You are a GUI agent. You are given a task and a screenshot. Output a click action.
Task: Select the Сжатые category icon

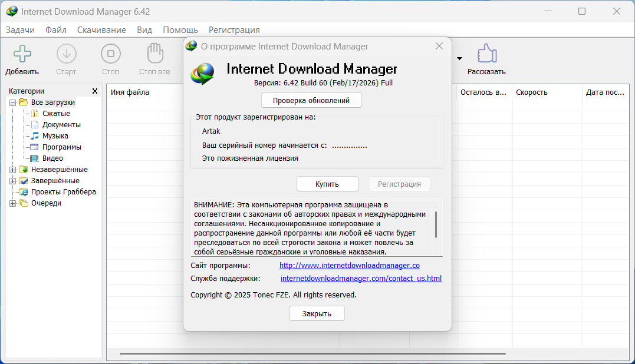click(35, 114)
